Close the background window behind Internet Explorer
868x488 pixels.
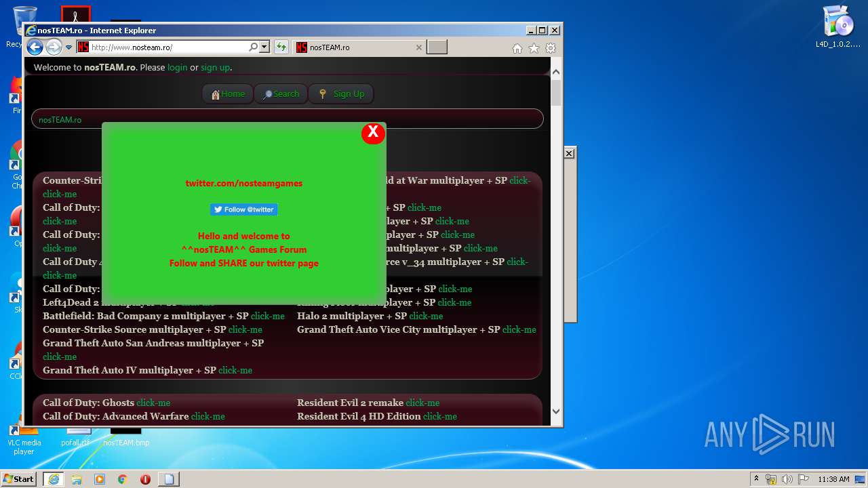[x=570, y=154]
